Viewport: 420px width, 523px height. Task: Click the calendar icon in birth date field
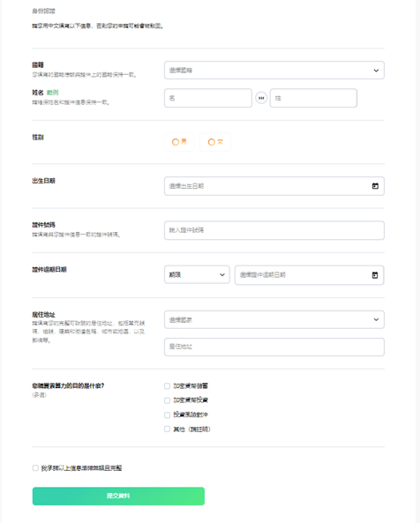[375, 186]
